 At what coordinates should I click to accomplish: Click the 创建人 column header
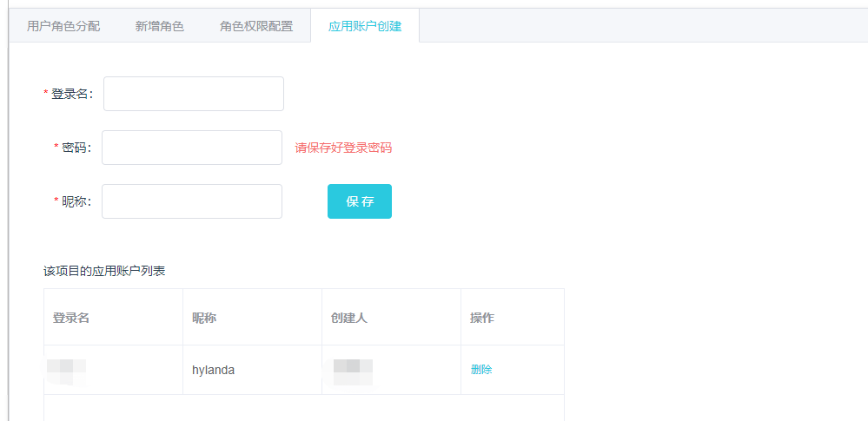349,318
